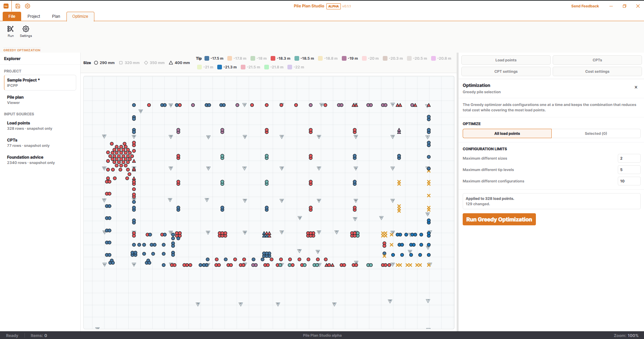Toggle 400 mm triangle size filter

coord(179,63)
